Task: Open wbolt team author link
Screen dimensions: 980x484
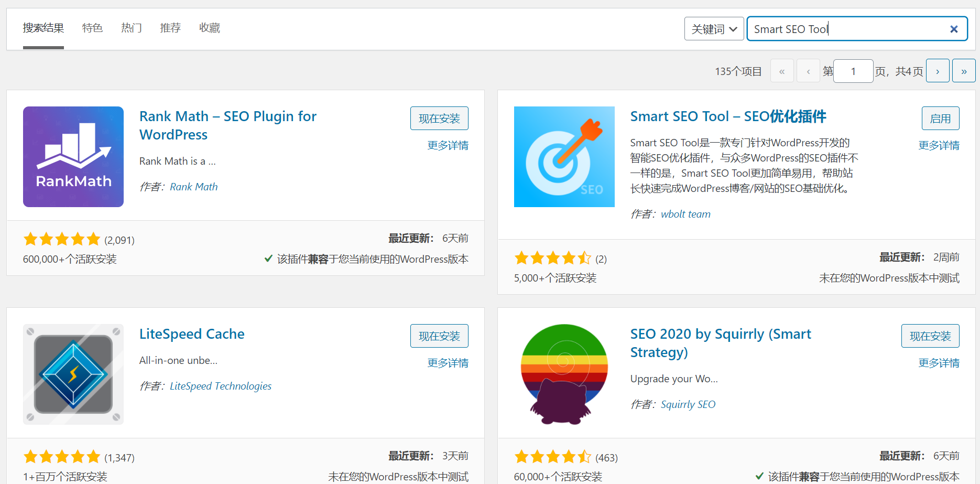Action: tap(685, 214)
